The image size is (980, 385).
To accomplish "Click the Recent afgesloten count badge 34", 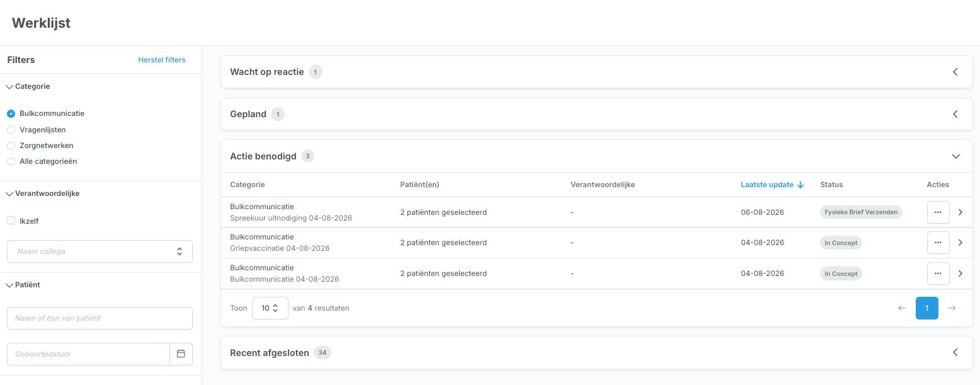I will click(322, 353).
